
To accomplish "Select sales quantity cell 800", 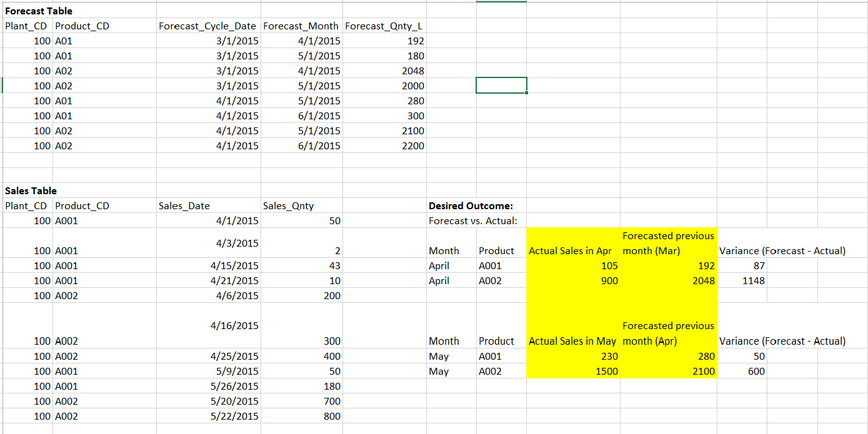I will pos(301,416).
